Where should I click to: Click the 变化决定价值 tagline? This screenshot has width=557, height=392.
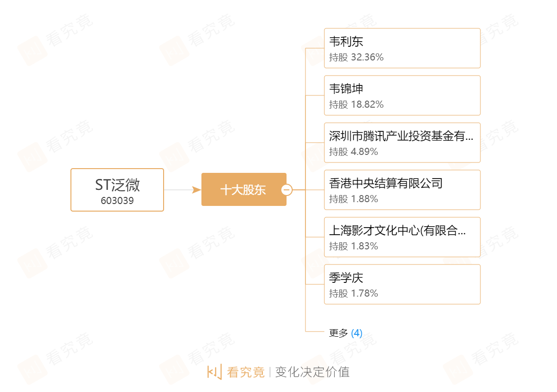tap(312, 372)
